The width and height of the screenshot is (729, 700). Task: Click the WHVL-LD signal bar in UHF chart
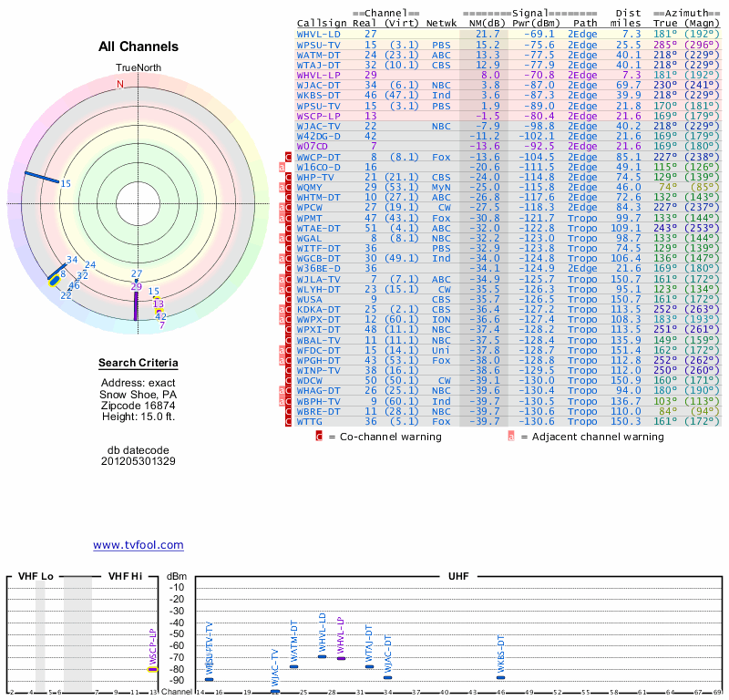coord(322,656)
